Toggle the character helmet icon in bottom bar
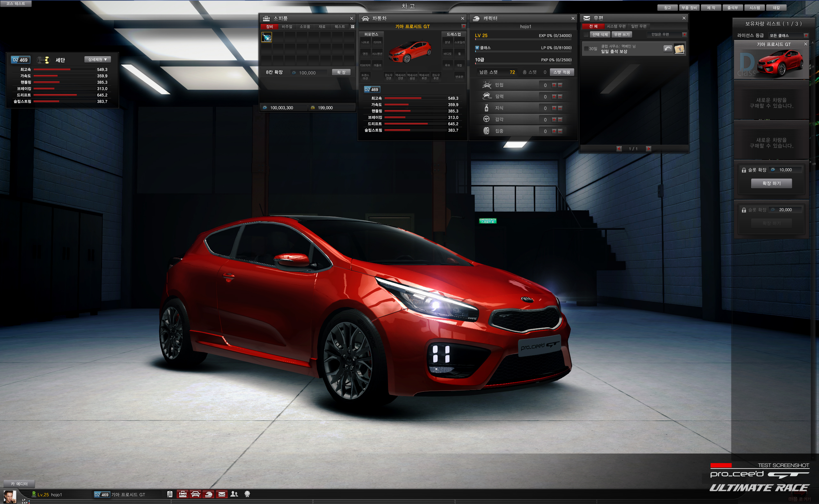819x504 pixels. [x=209, y=494]
